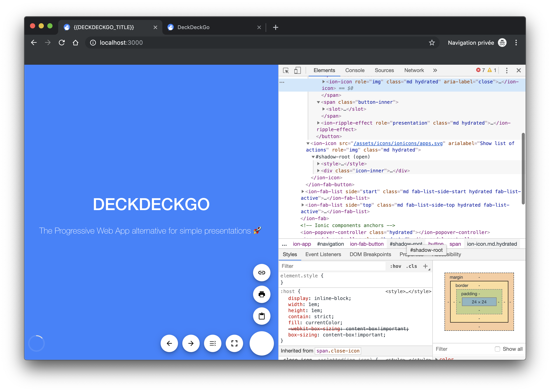Open the share link slide action

(x=262, y=273)
